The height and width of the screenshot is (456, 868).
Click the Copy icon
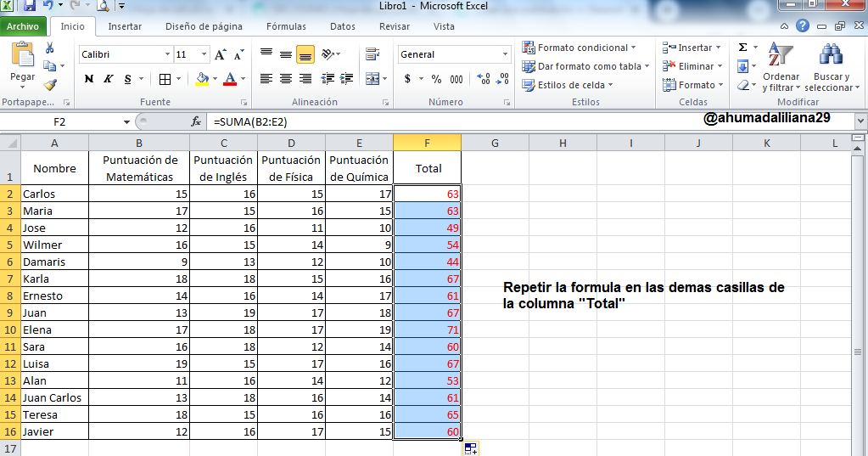tap(50, 66)
